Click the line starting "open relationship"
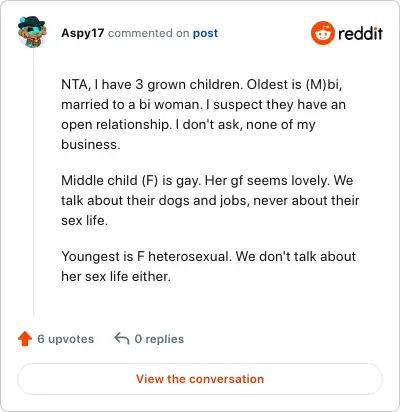This screenshot has width=400, height=412. coord(188,124)
